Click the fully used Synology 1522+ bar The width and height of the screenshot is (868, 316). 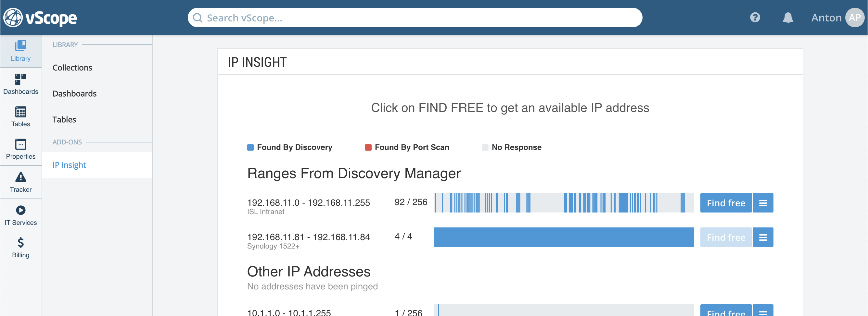564,237
